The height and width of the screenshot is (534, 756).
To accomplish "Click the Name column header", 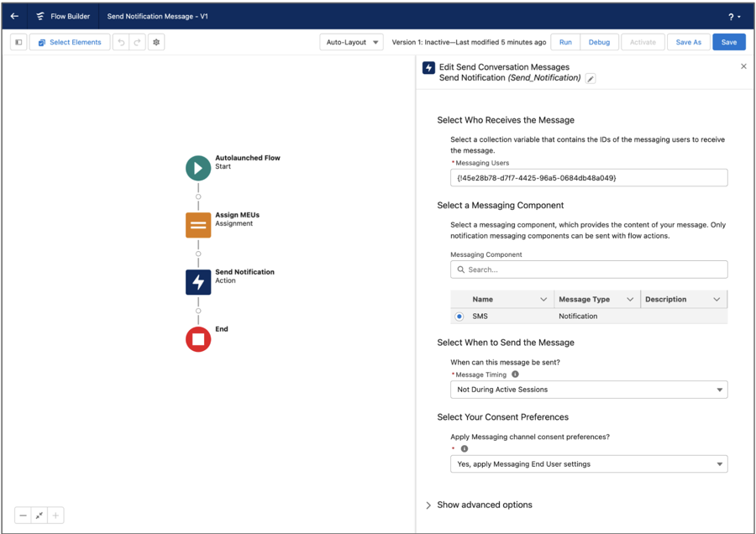I will [x=483, y=299].
